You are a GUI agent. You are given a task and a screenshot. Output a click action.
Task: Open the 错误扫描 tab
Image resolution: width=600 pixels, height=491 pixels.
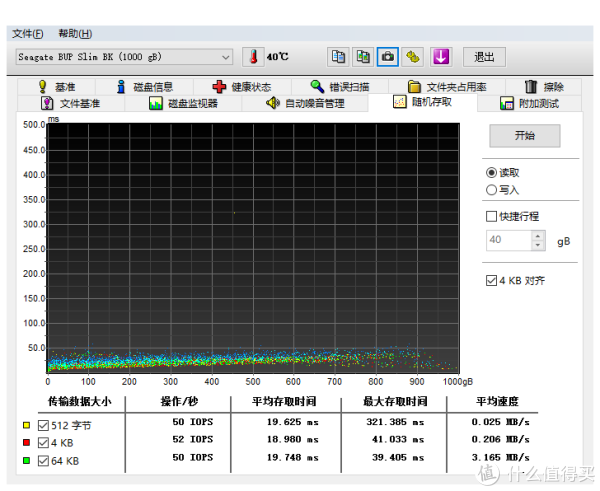[340, 87]
